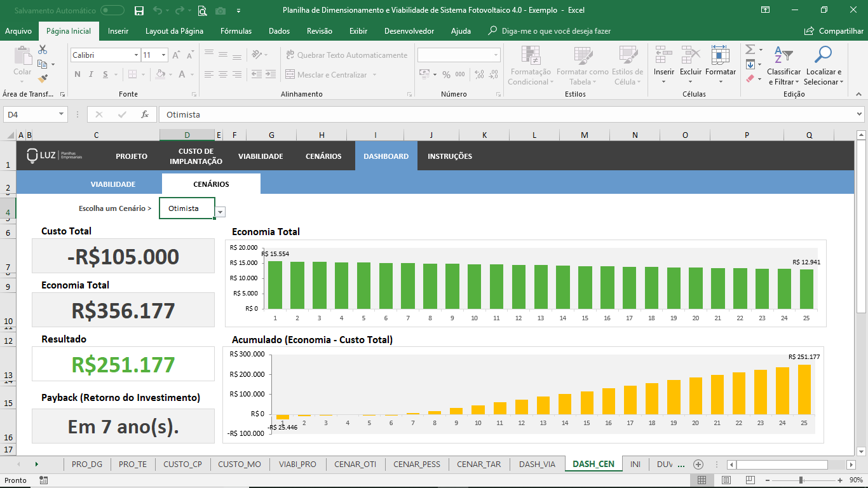The image size is (868, 488).
Task: Click the Fill down arrow icon
Action: coord(750,64)
